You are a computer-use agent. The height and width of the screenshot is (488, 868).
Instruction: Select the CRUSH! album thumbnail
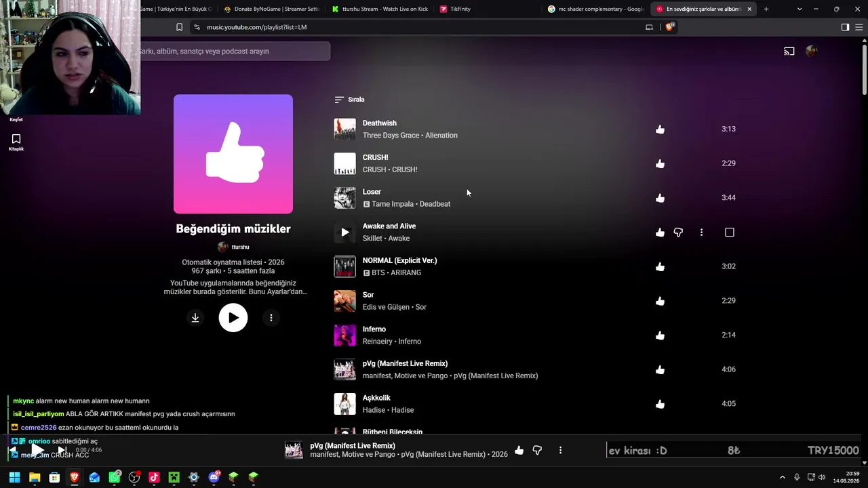tap(344, 163)
